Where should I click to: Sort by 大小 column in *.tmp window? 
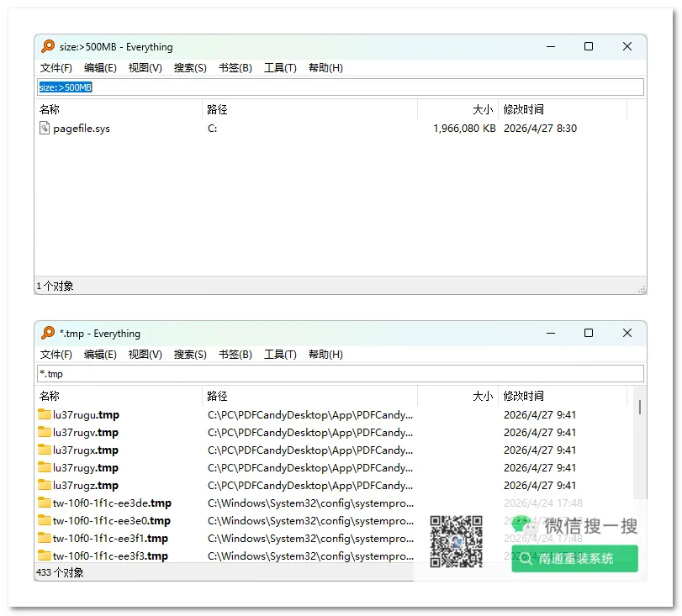point(457,396)
